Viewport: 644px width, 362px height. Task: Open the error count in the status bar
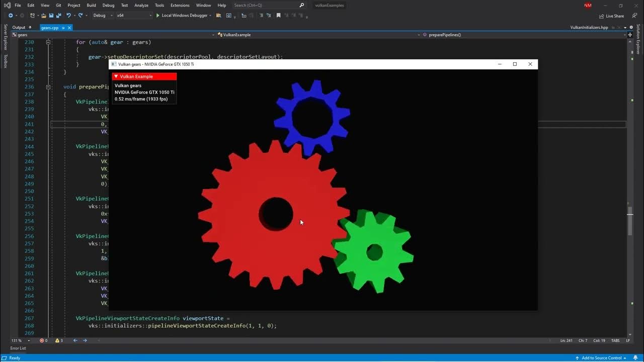pyautogui.click(x=44, y=340)
